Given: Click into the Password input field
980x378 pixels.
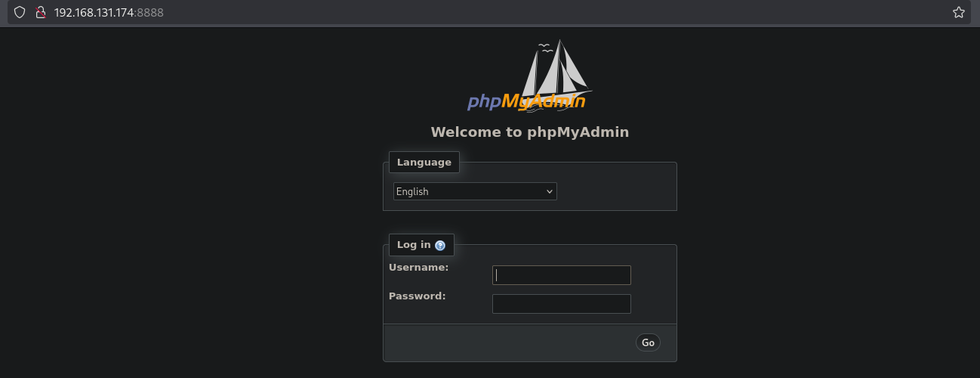Looking at the screenshot, I should pos(561,304).
